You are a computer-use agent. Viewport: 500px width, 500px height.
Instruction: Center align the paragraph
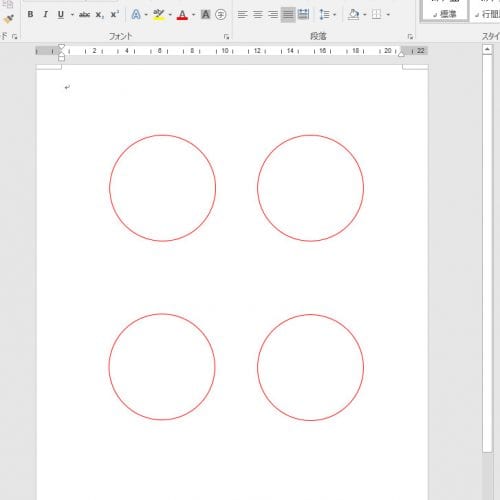tap(258, 15)
